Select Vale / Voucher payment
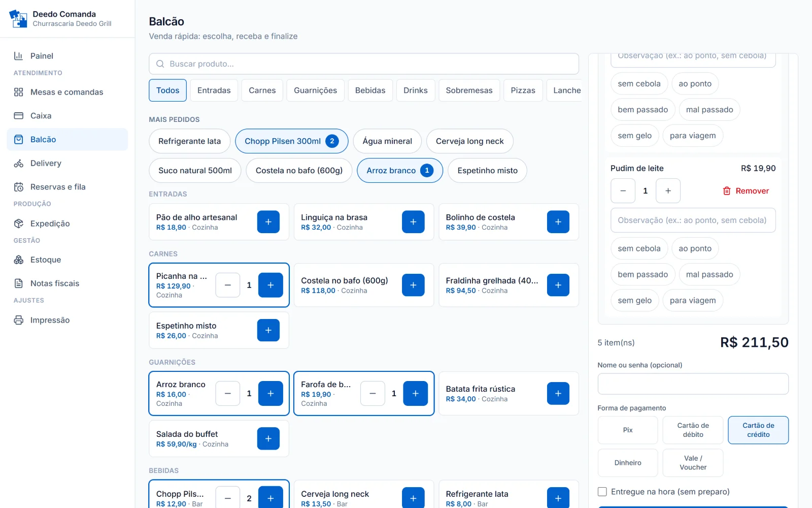812x508 pixels. click(x=693, y=463)
